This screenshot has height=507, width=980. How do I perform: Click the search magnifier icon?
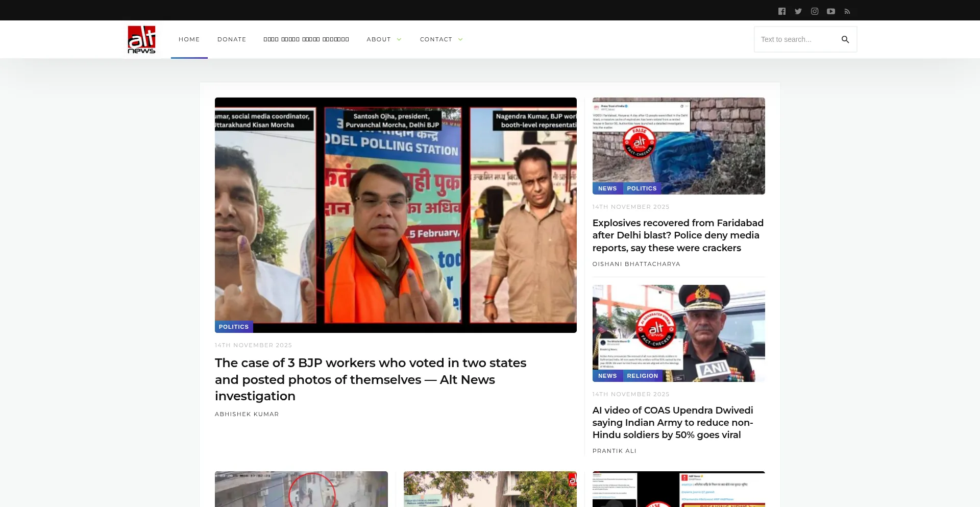click(x=845, y=39)
